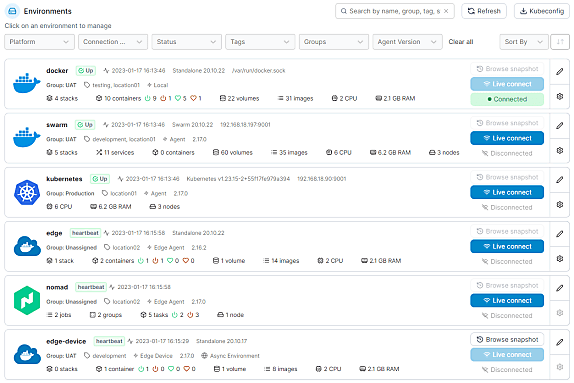Click Live connect for edge environment
This screenshot has width=574, height=383.
click(507, 246)
